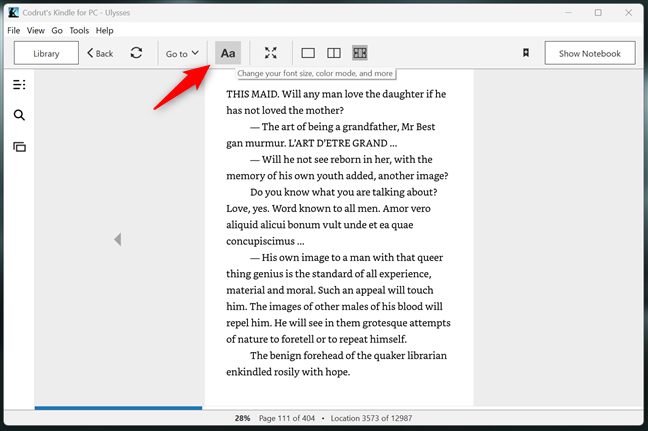Open the Help menu

click(105, 31)
